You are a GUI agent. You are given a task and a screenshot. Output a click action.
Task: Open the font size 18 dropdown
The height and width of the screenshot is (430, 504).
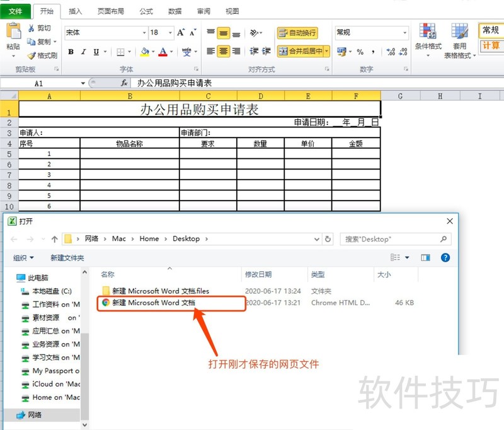pyautogui.click(x=170, y=33)
